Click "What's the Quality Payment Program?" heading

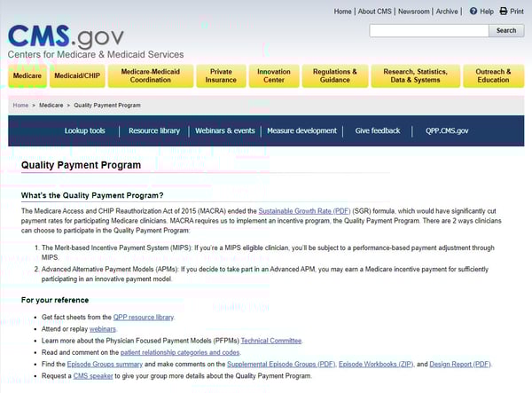tap(92, 195)
